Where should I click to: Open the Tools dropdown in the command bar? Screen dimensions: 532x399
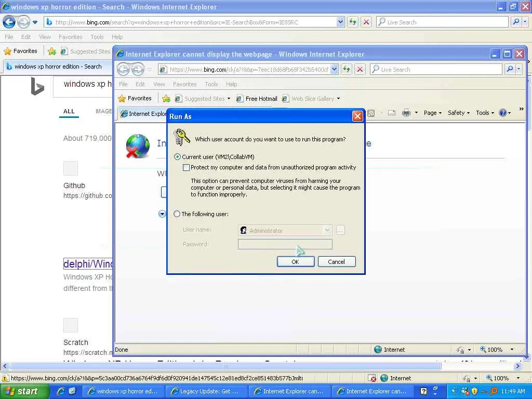[x=485, y=113]
